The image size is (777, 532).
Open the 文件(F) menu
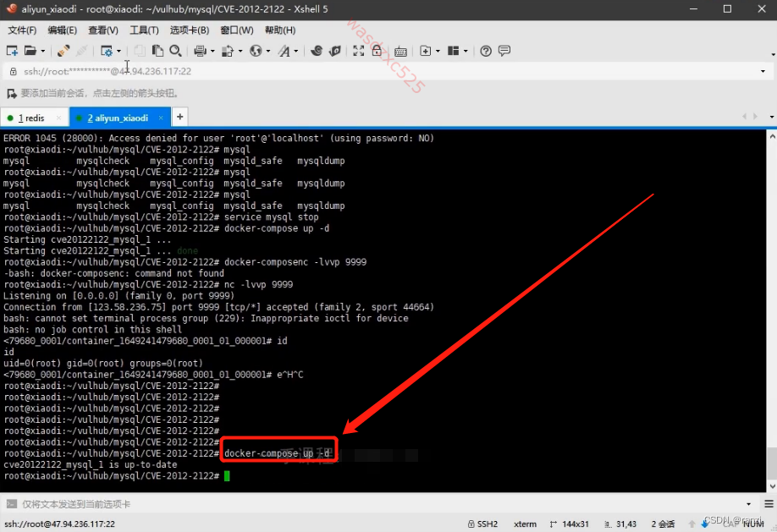click(22, 30)
